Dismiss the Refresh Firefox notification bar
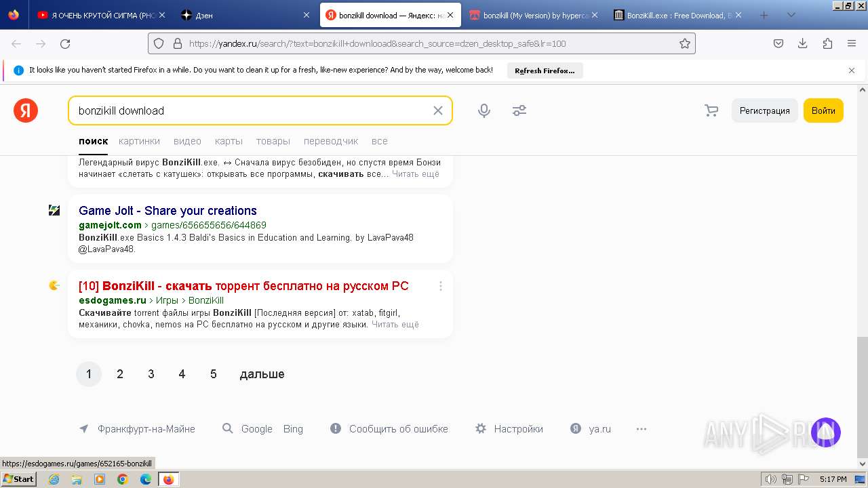868x488 pixels. coord(852,70)
